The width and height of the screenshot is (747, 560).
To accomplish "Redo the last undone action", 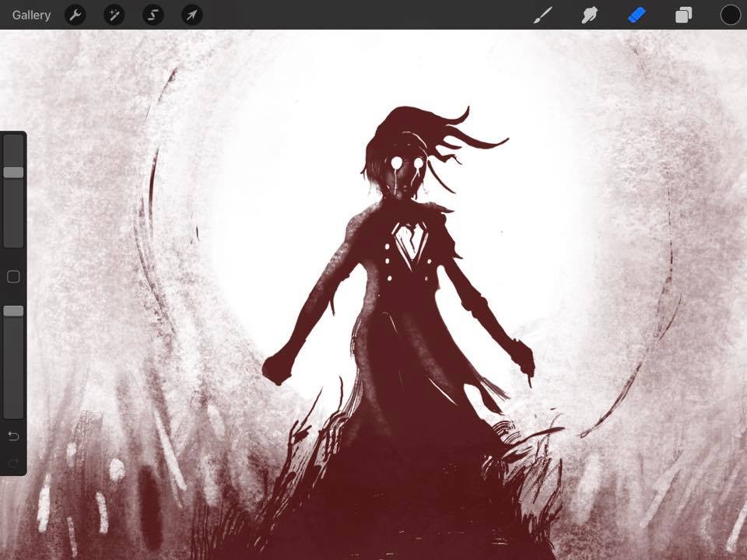I will pos(13,462).
